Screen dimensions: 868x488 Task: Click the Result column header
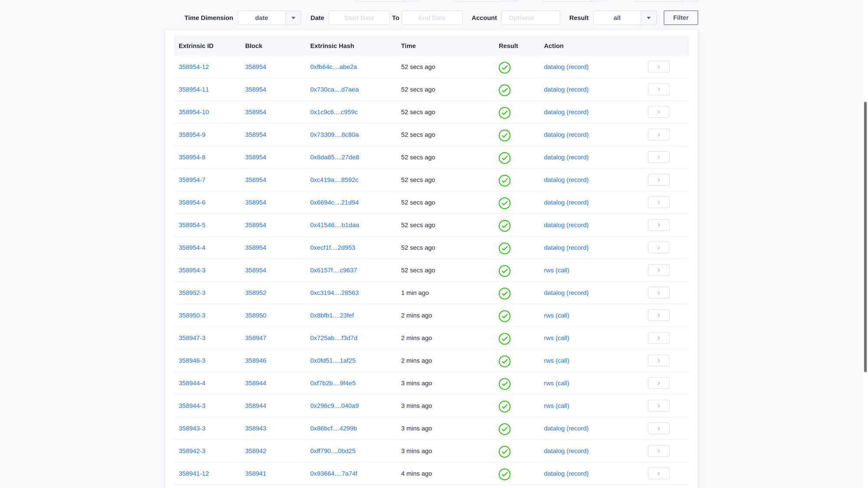508,46
